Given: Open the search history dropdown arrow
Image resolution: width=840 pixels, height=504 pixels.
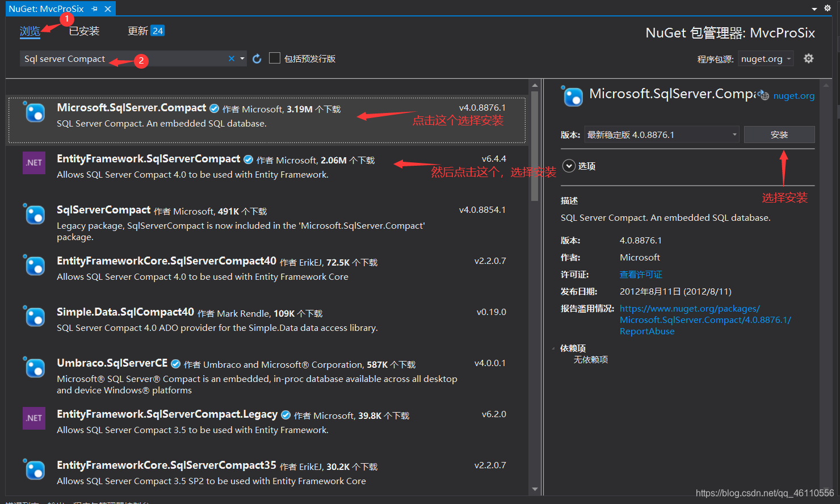Looking at the screenshot, I should [x=242, y=58].
